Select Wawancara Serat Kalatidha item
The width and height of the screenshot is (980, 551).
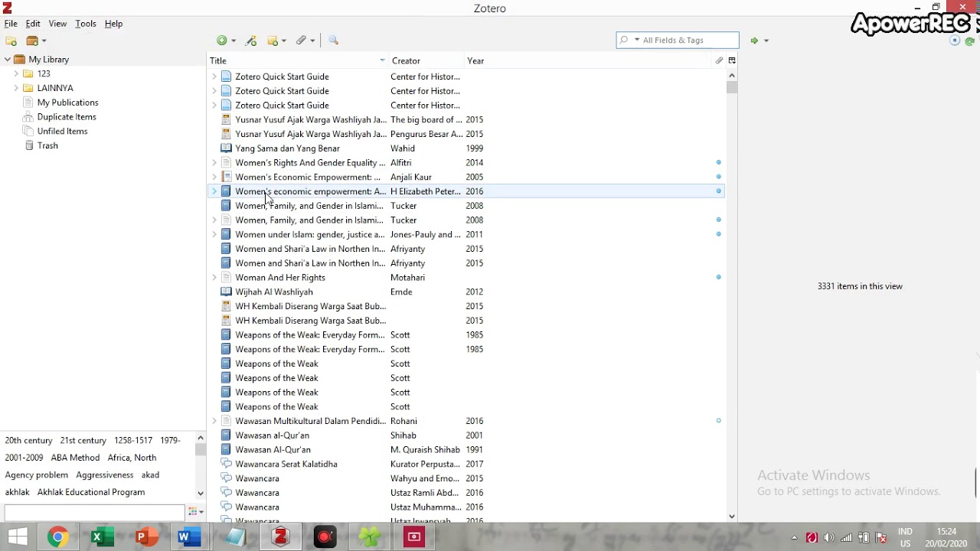point(465,465)
